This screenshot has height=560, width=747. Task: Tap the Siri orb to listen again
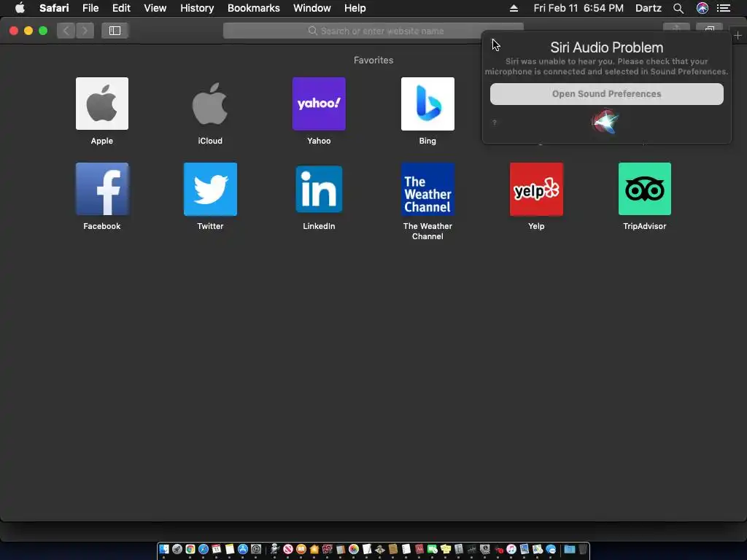tap(605, 122)
